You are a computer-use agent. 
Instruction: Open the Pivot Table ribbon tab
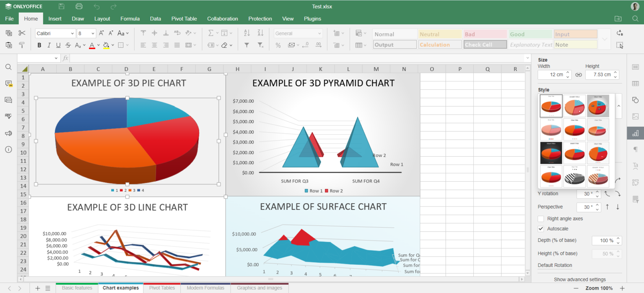point(184,19)
